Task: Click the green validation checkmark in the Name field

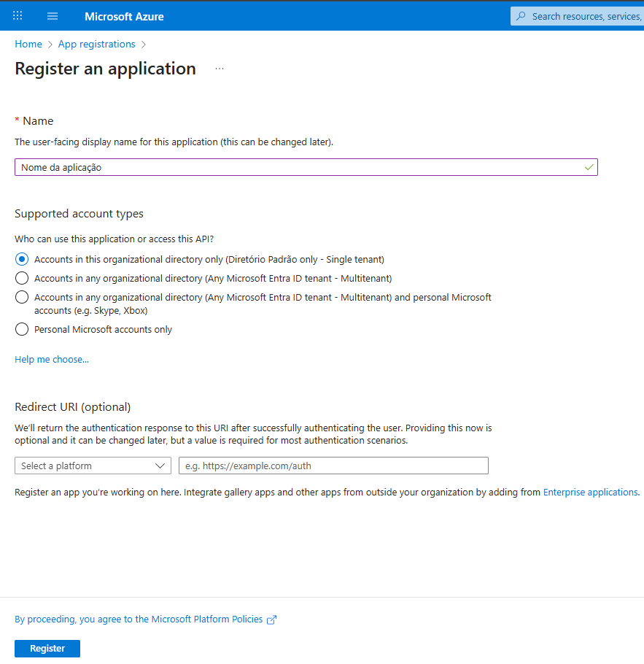Action: tap(589, 167)
